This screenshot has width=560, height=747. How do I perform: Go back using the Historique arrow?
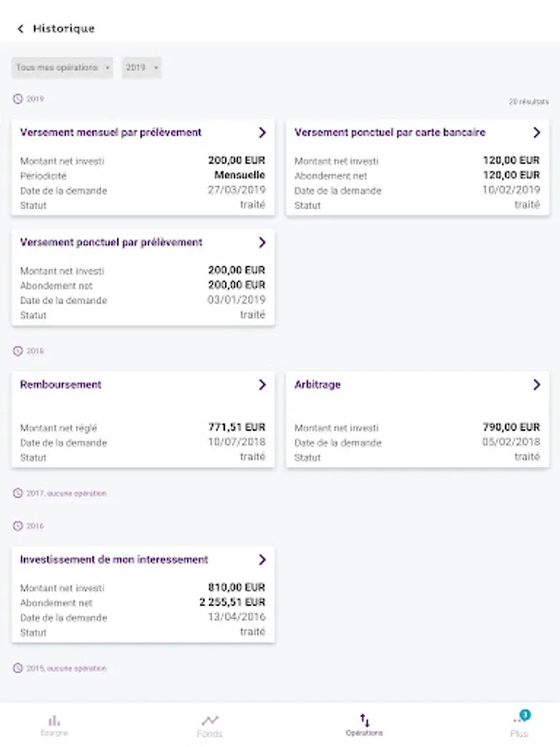(20, 29)
